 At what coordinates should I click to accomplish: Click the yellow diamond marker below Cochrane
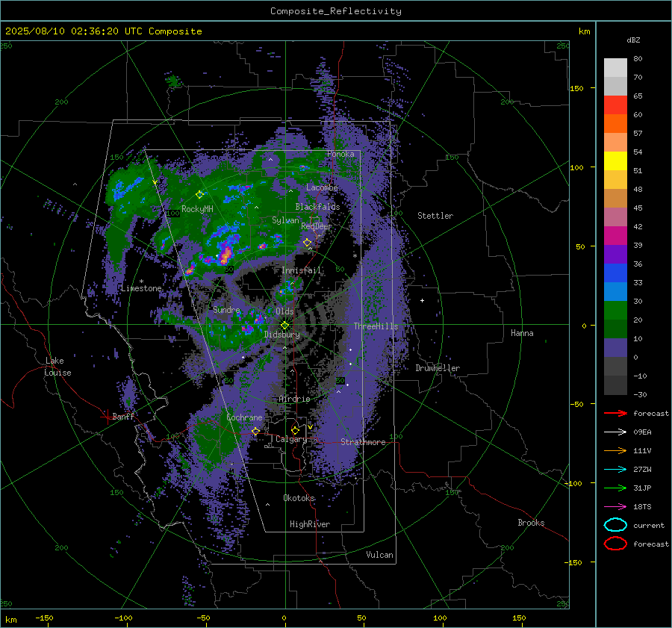pos(255,431)
